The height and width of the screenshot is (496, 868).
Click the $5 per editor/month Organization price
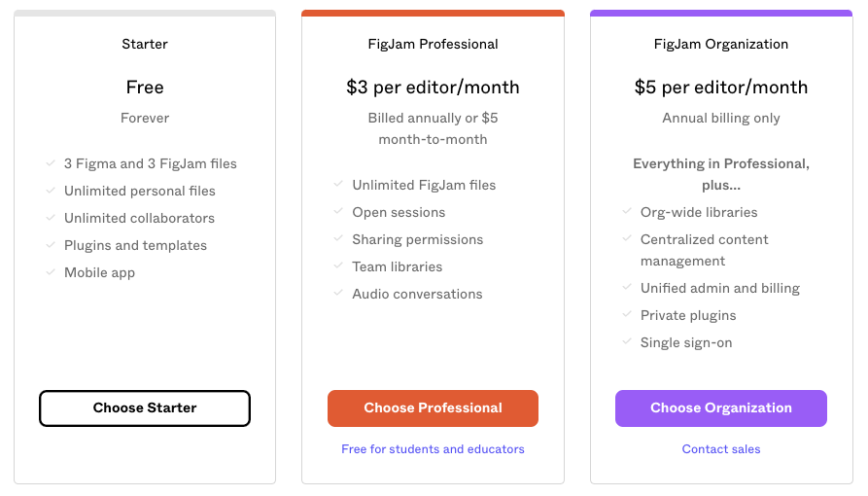(x=721, y=88)
